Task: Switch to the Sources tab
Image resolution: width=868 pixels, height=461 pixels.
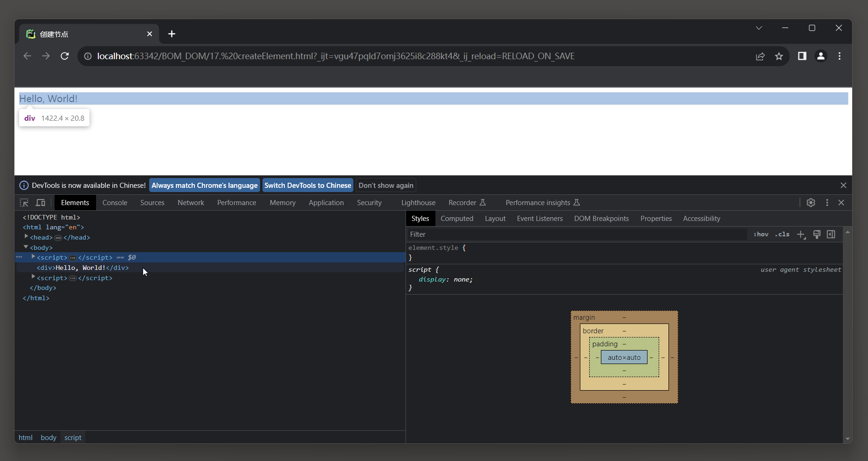Action: (x=152, y=203)
